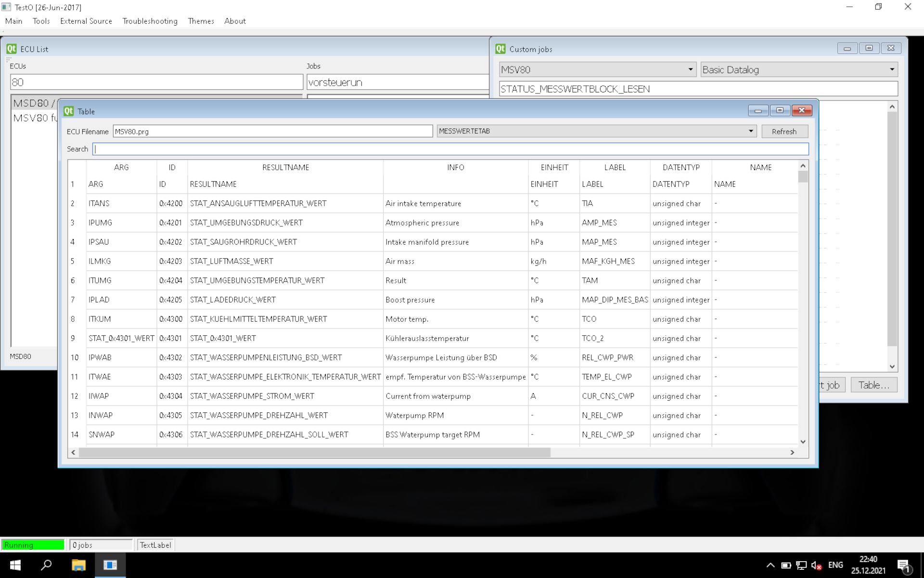Image resolution: width=924 pixels, height=578 pixels.
Task: Open Windows Start menu
Action: (x=15, y=565)
